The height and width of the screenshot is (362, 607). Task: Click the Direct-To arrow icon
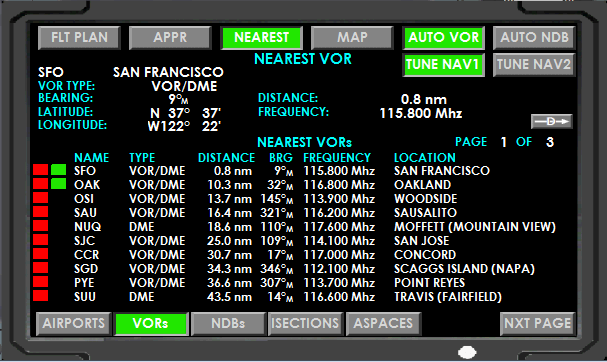(x=552, y=122)
